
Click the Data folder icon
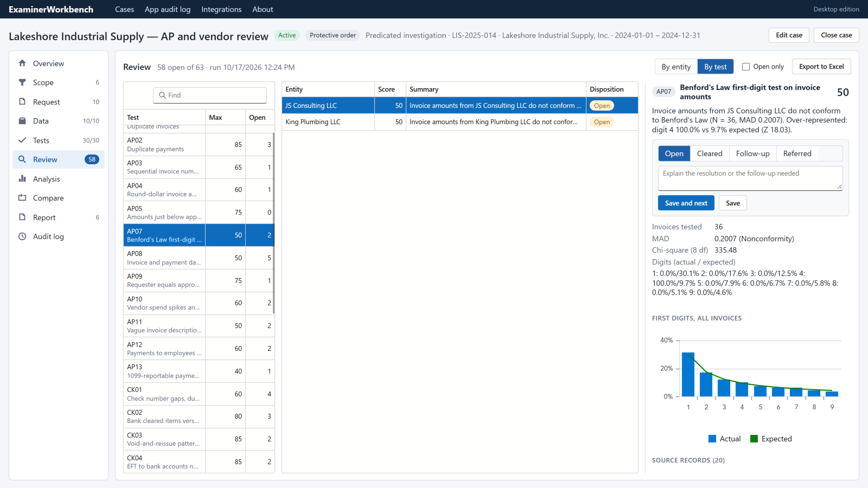[22, 121]
